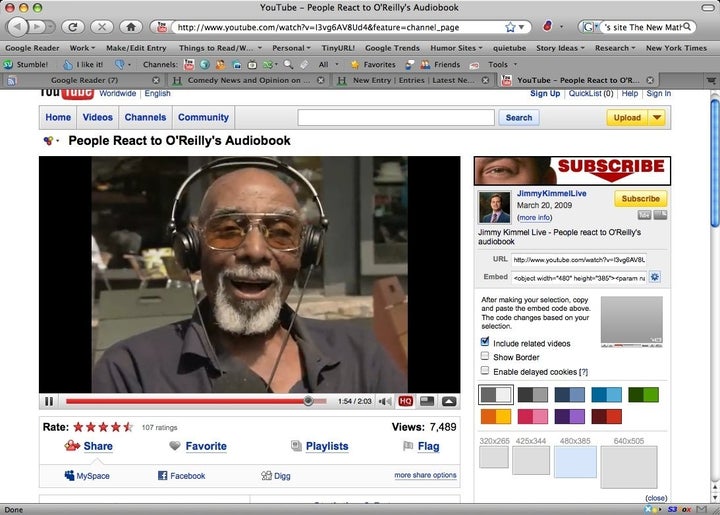Click the browser Back button
This screenshot has width=720, height=515.
coord(18,27)
